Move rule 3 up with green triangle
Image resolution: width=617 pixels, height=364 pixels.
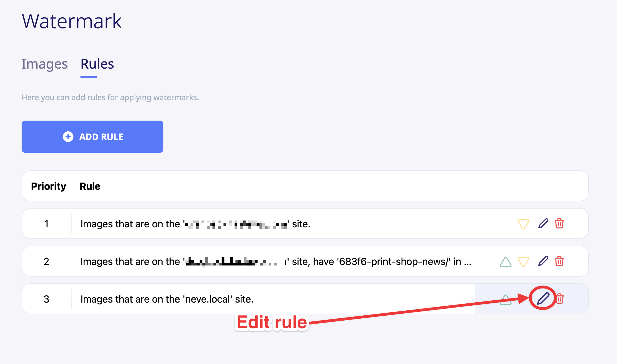(x=505, y=299)
